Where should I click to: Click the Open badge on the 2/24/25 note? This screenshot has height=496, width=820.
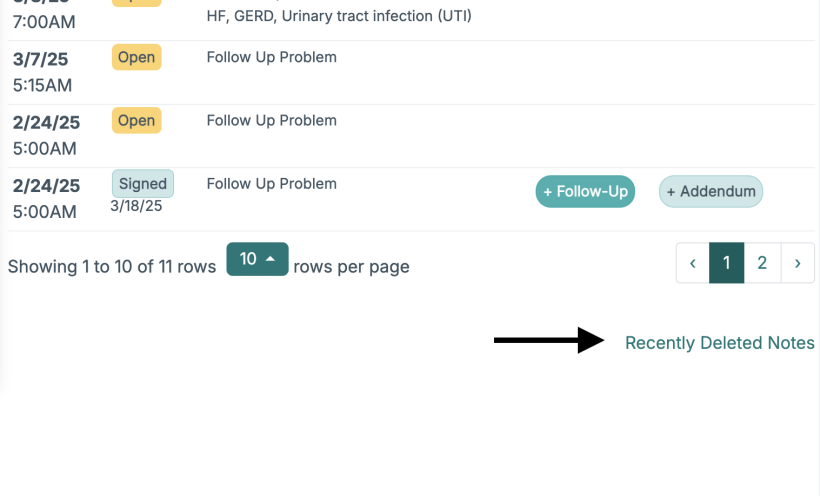pyautogui.click(x=136, y=121)
